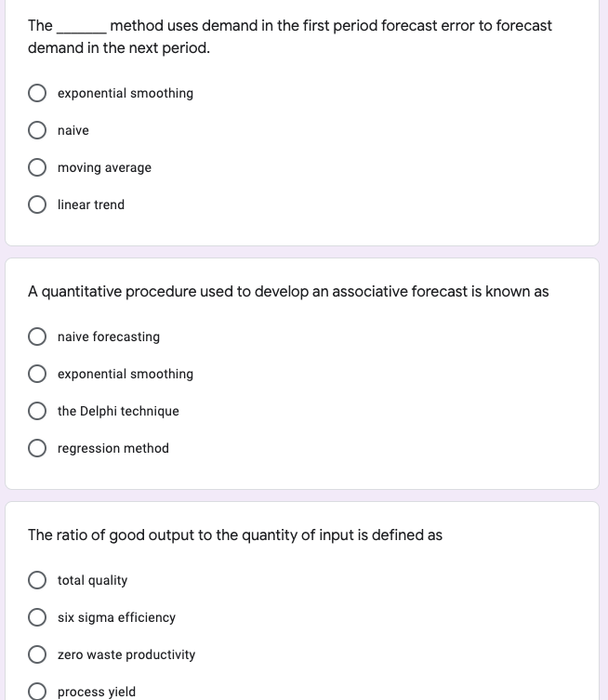This screenshot has width=608, height=700.
Task: Select the 'exponential smoothing' option in first question
Action: (37, 93)
